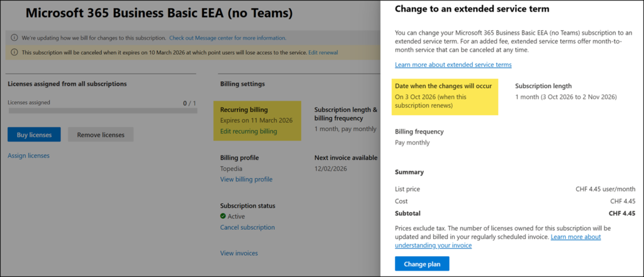Click Licenses assigned progress bar

point(103,111)
